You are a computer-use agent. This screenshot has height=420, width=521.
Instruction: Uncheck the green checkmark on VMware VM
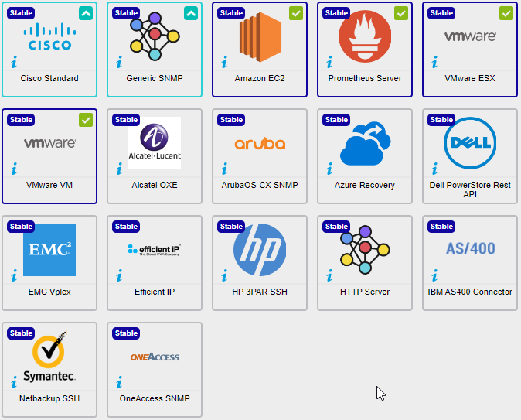(x=86, y=120)
